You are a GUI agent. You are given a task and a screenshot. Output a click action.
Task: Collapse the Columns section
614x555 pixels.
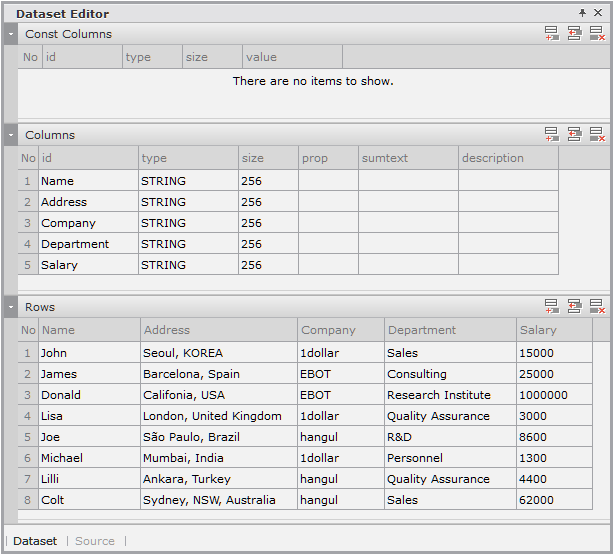10,135
